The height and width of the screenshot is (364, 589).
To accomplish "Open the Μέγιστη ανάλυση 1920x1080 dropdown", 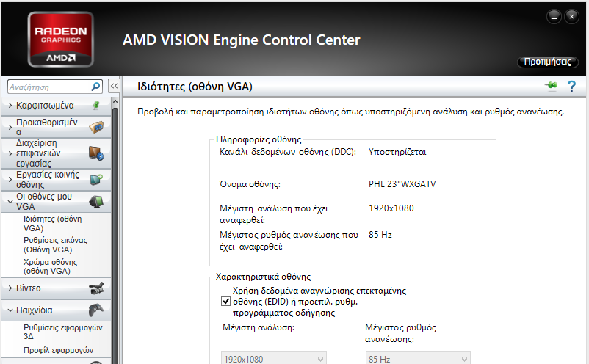I will [x=274, y=359].
